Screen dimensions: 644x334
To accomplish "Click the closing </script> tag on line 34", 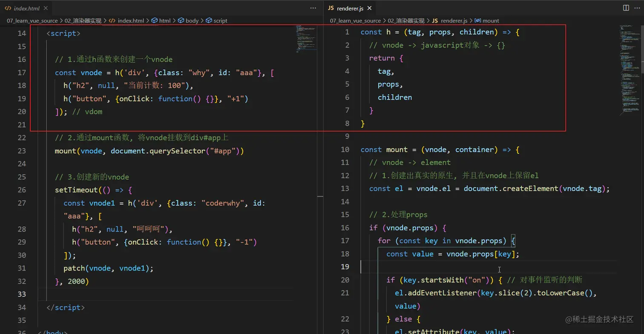I will click(x=66, y=308).
